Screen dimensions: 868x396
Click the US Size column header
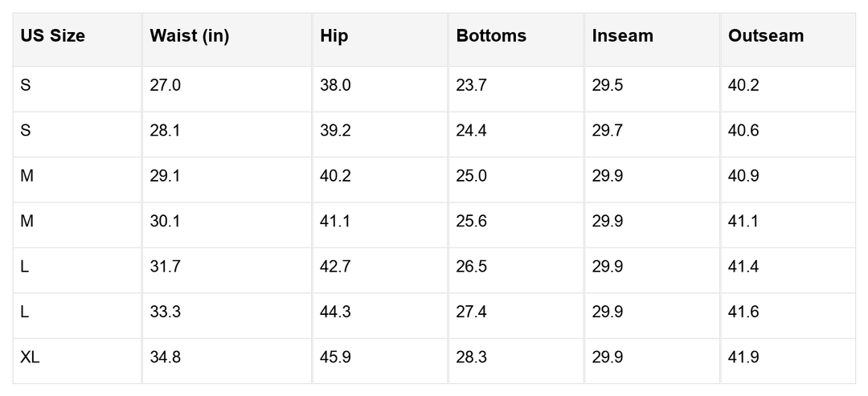[x=53, y=36]
